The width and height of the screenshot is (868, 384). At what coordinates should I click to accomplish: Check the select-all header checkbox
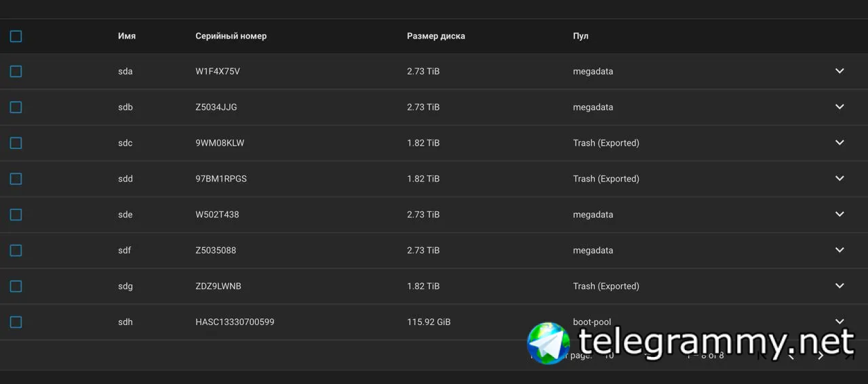click(16, 36)
